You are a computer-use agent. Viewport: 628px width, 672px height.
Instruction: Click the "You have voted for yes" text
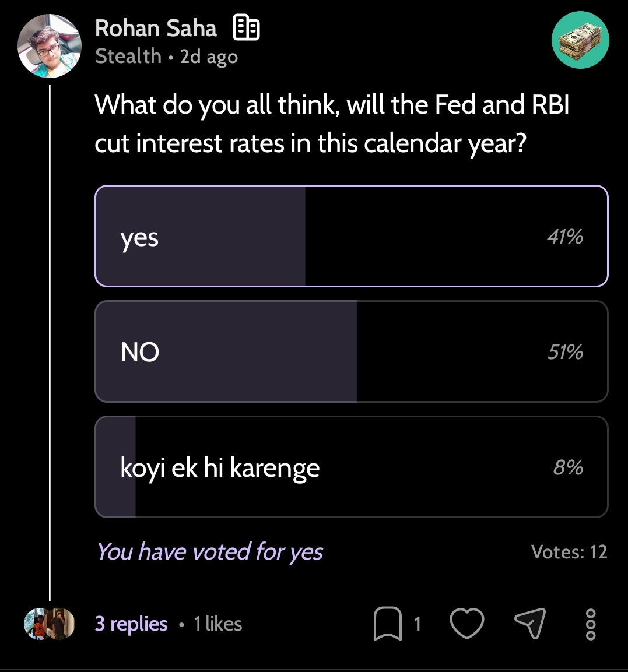click(210, 551)
